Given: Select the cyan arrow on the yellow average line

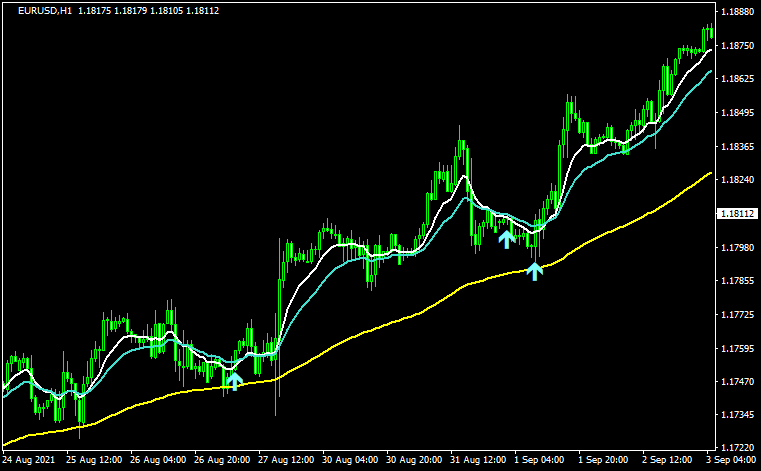Looking at the screenshot, I should (535, 270).
